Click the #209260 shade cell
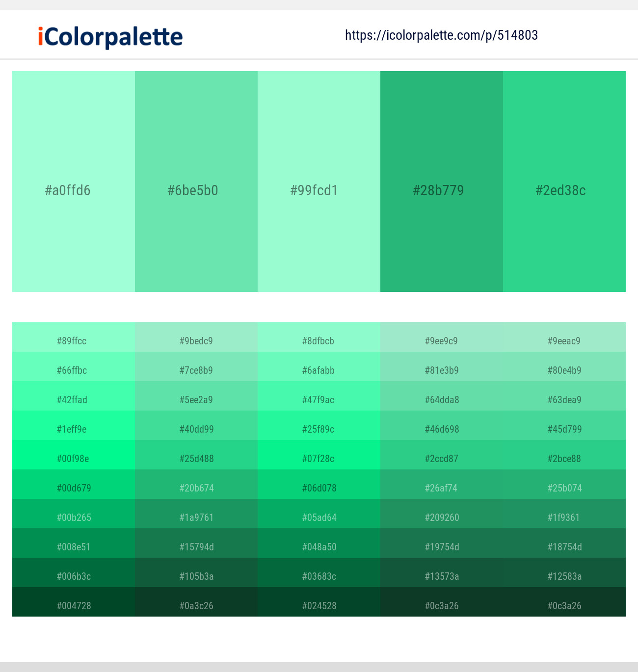638x672 pixels. (442, 514)
